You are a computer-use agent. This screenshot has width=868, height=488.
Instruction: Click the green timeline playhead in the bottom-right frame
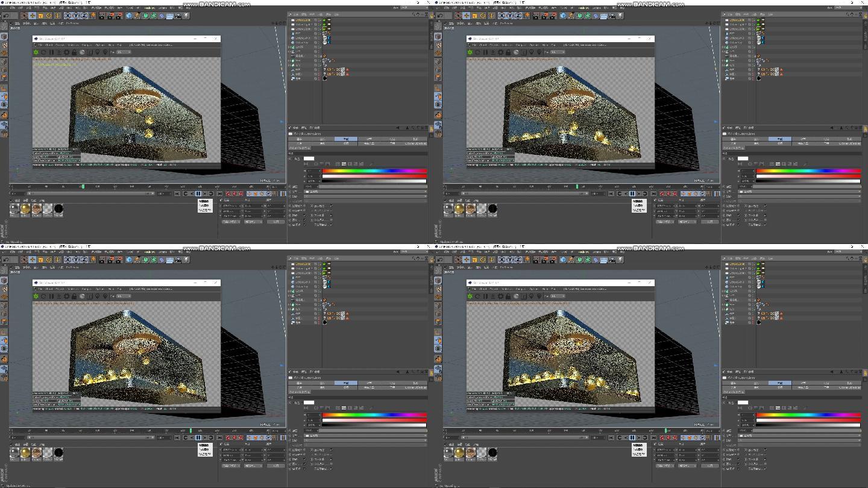click(x=666, y=430)
